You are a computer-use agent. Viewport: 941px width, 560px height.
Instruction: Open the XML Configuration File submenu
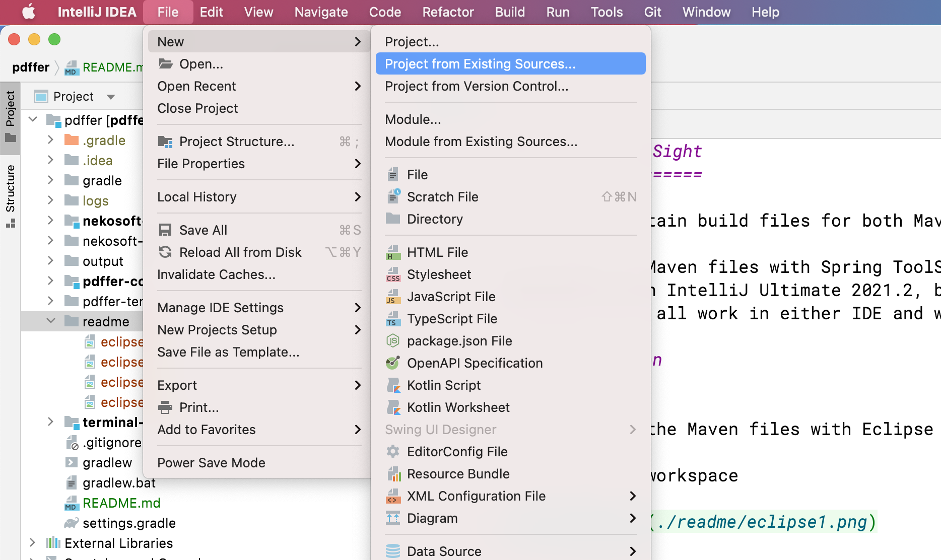(x=476, y=496)
